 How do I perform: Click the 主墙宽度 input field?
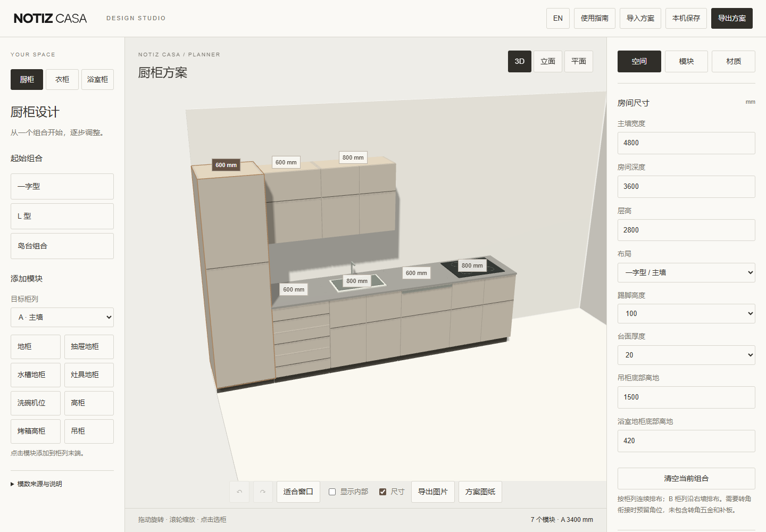[x=686, y=143]
